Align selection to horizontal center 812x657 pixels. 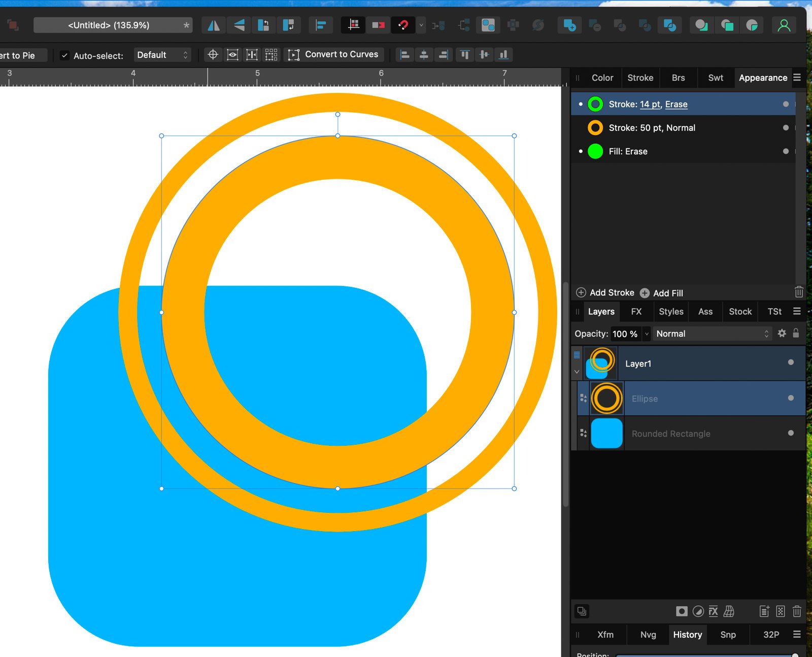pyautogui.click(x=424, y=55)
